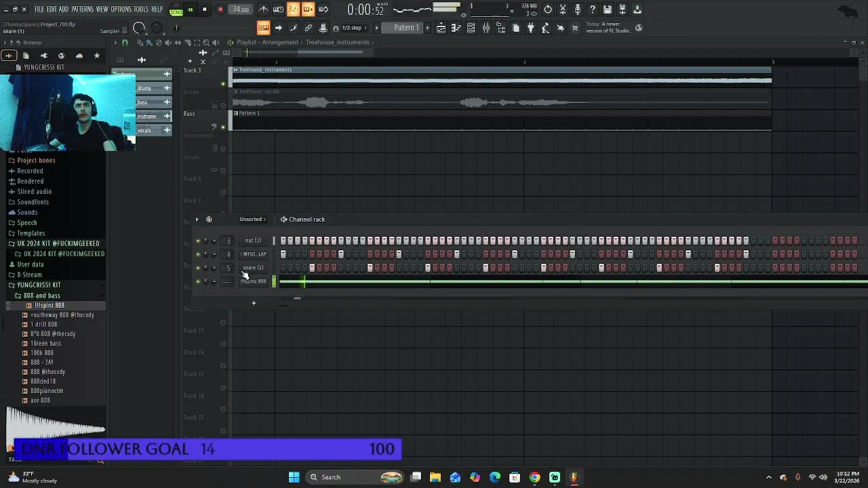Click the browser favorites star tab
This screenshot has width=868, height=488.
[x=97, y=56]
